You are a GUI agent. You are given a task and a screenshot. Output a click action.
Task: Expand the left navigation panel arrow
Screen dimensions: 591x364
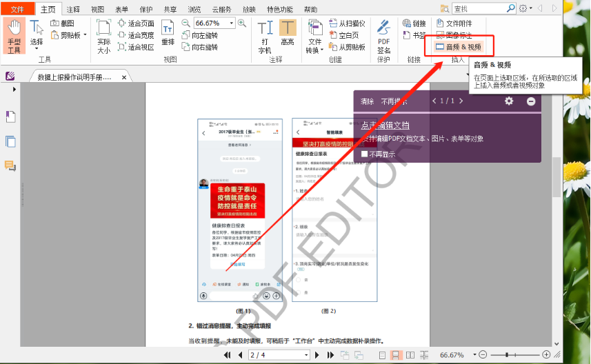click(x=14, y=90)
